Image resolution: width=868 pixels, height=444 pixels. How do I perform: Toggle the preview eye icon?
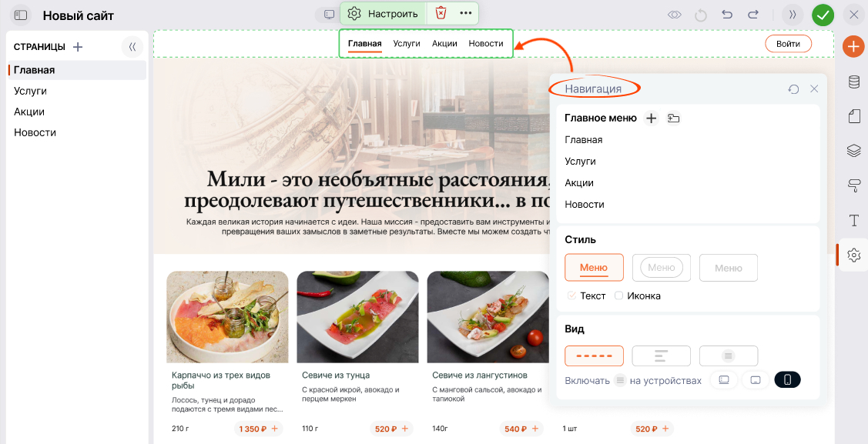coord(675,15)
